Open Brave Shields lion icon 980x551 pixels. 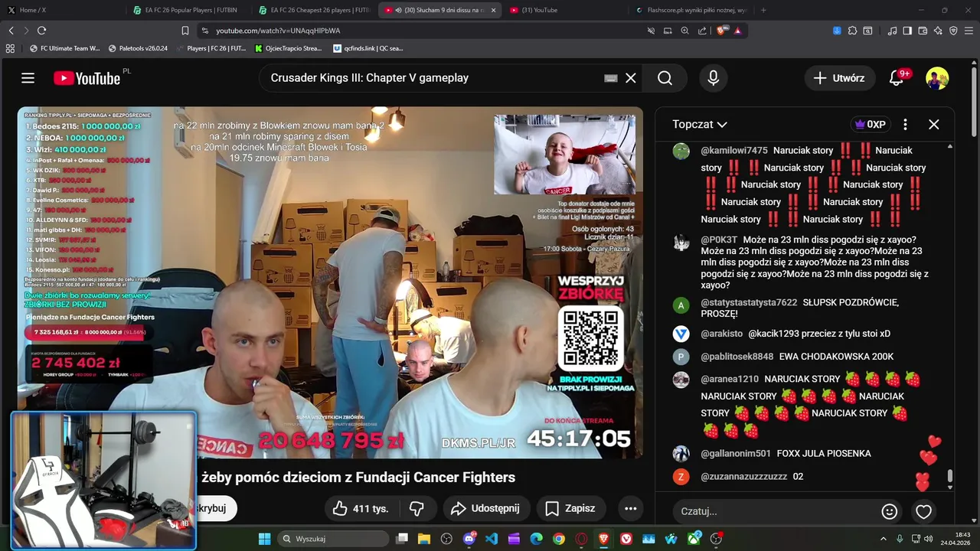click(721, 31)
